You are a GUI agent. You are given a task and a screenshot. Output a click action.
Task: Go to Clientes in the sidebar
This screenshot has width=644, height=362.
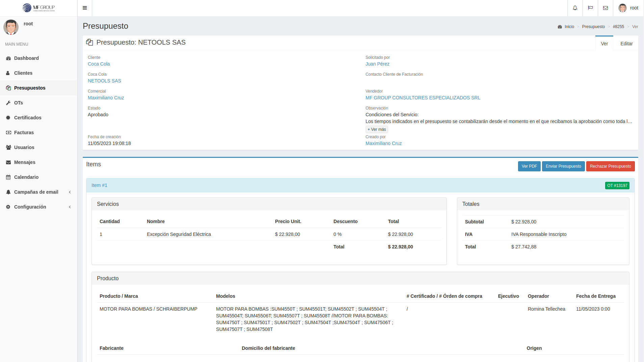[23, 73]
